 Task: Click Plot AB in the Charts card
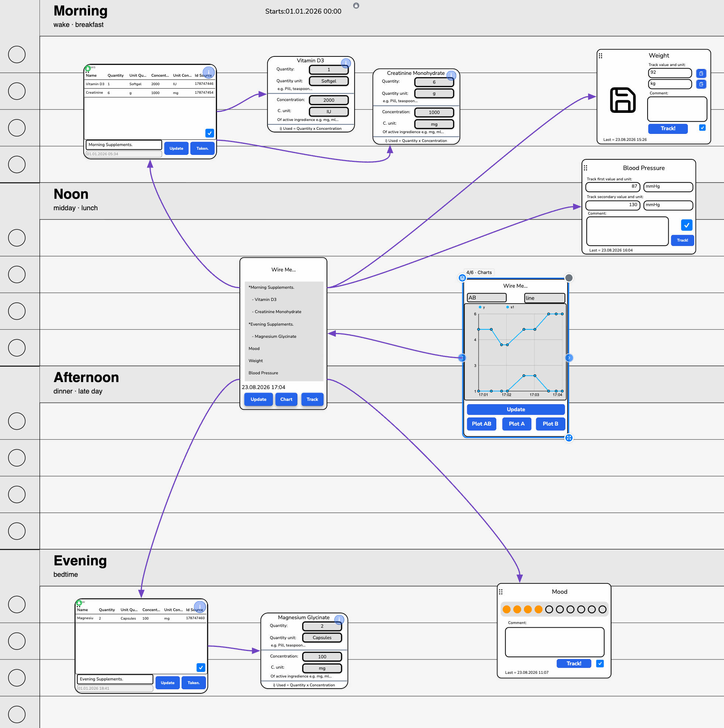pos(482,423)
